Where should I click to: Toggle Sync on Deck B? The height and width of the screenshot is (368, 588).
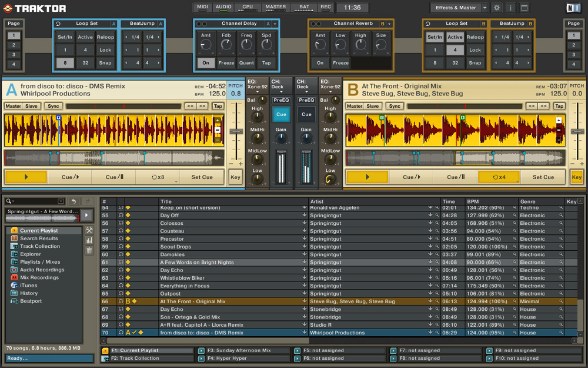(x=395, y=106)
